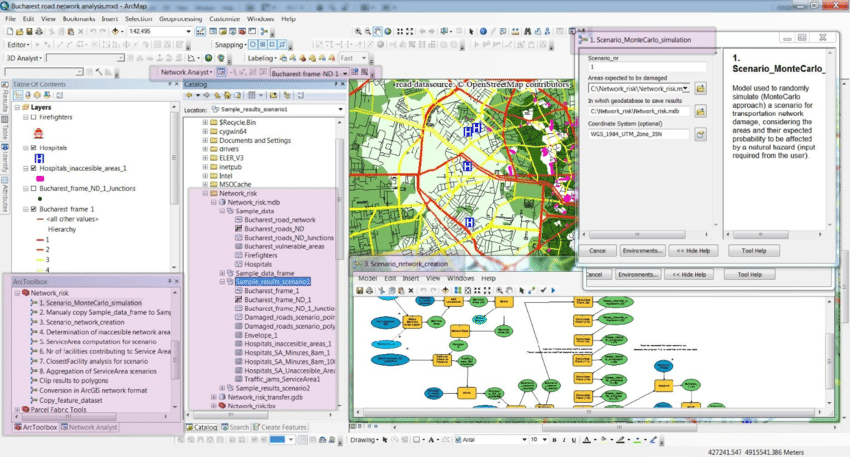Open the Network Analyst window icon
Screen dimensions: 850x457
coord(221,72)
